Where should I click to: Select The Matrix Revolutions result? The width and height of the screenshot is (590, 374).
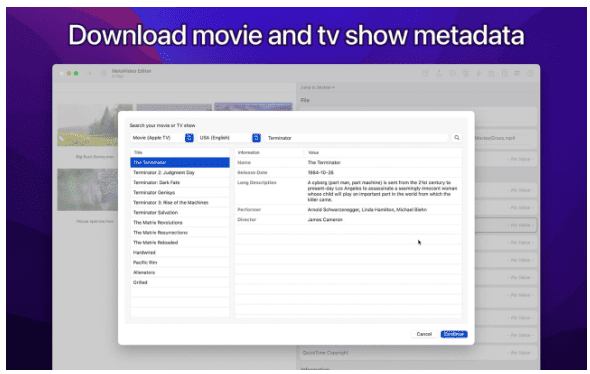(180, 222)
